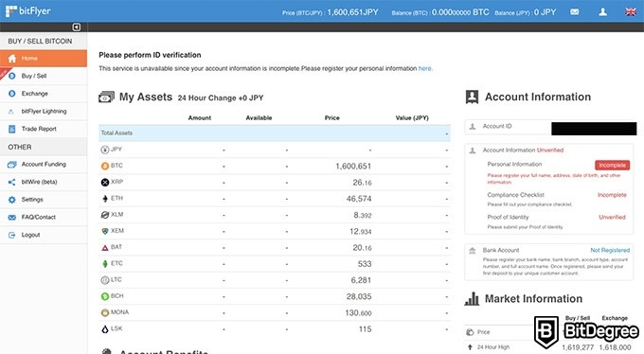Viewport: 644px width, 354px height.
Task: Click the XEM coin icon
Action: [105, 231]
